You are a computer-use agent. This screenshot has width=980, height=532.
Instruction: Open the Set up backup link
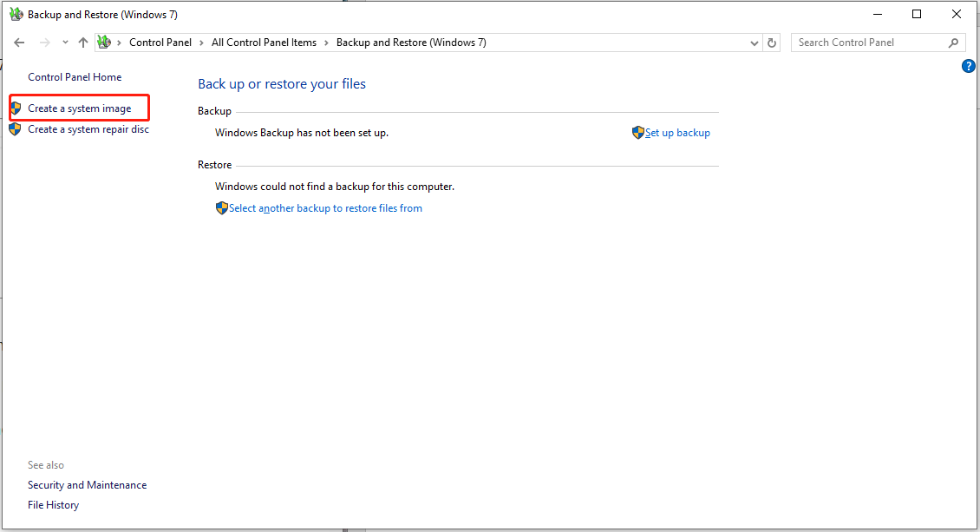pos(677,132)
